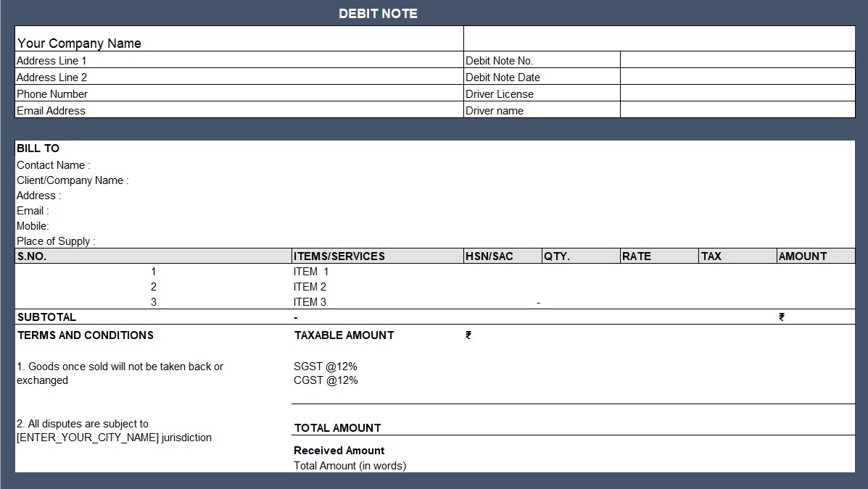This screenshot has height=489, width=868.
Task: Click the Received Amount label
Action: click(339, 450)
